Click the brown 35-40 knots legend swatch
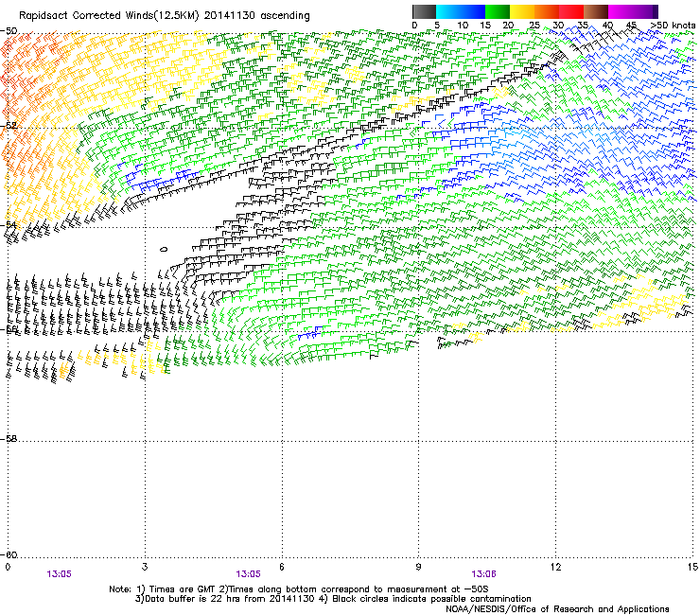The image size is (700, 615). 596,11
